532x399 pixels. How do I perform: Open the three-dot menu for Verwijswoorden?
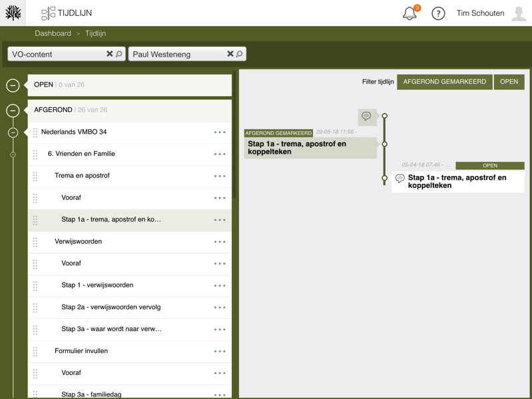coord(220,242)
